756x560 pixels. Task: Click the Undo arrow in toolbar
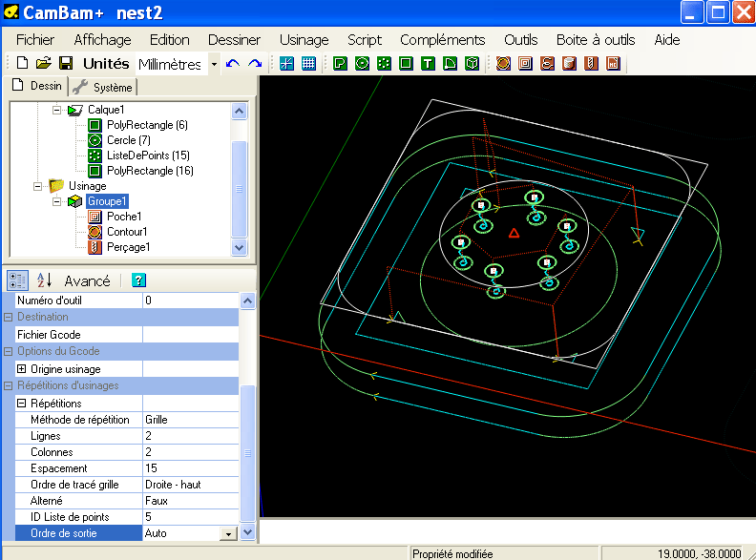pos(233,64)
